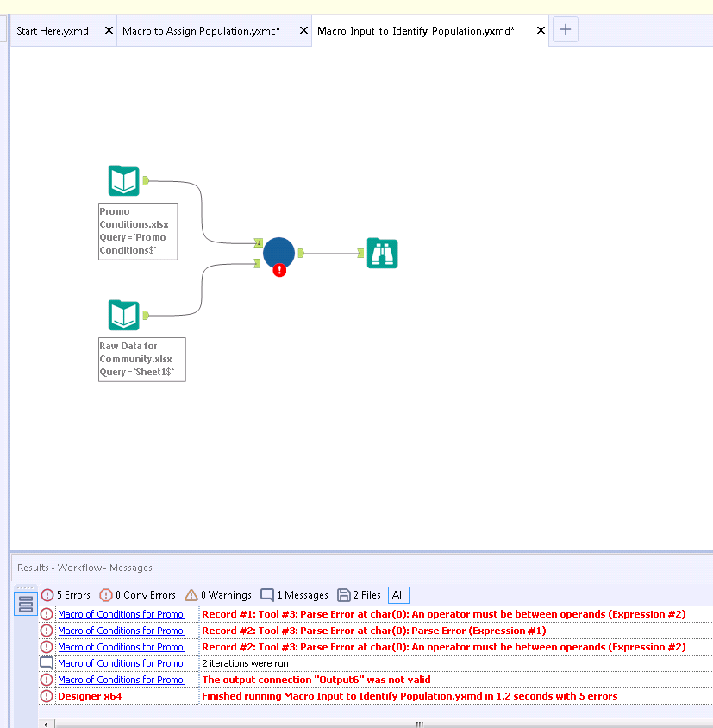The height and width of the screenshot is (728, 713).
Task: Click the blue macro tool on the canvas
Action: point(278,254)
